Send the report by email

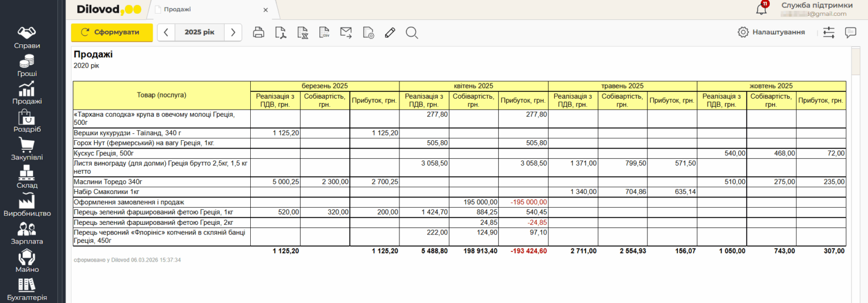(346, 32)
